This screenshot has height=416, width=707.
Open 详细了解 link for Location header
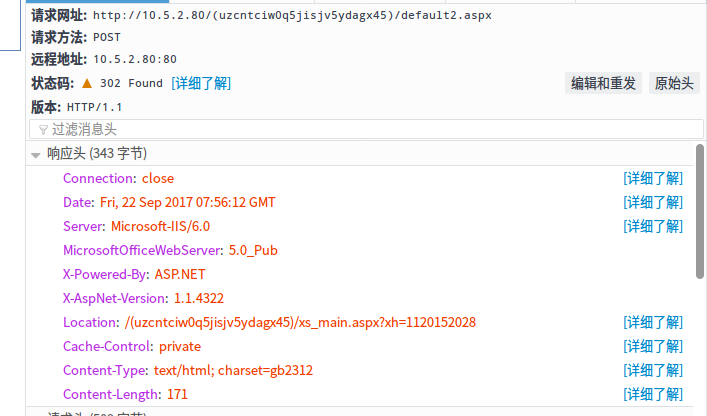[653, 322]
